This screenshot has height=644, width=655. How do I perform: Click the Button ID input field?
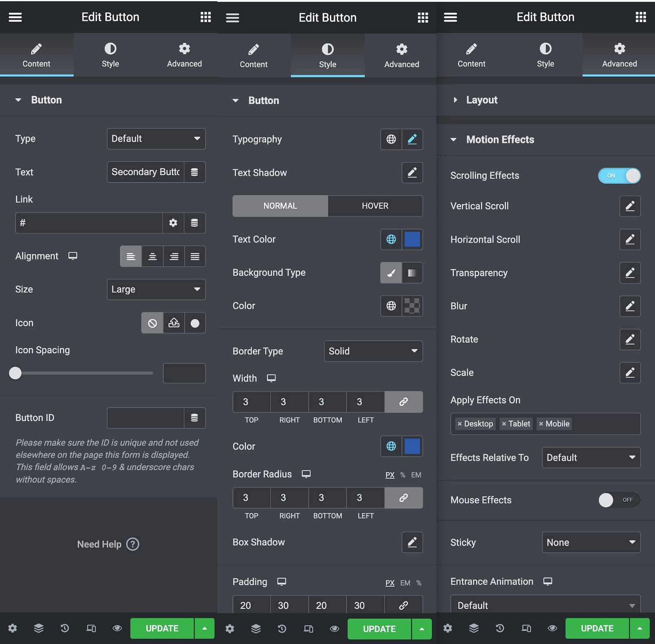pyautogui.click(x=145, y=418)
